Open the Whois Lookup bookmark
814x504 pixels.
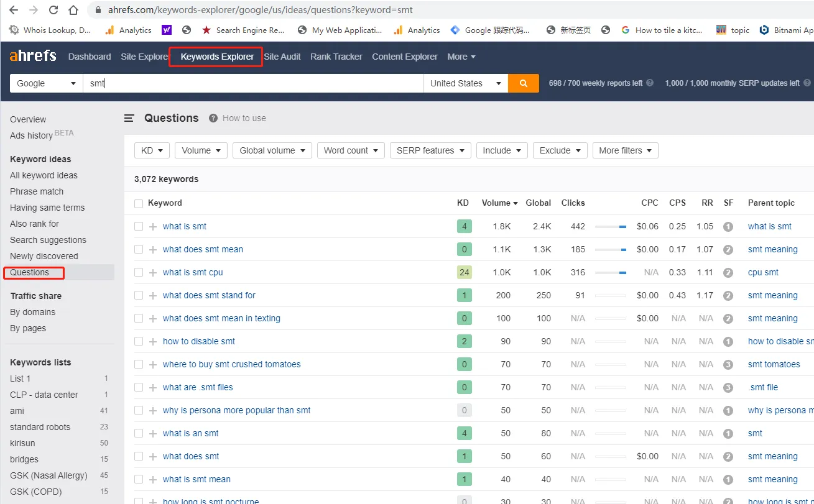[x=50, y=30]
